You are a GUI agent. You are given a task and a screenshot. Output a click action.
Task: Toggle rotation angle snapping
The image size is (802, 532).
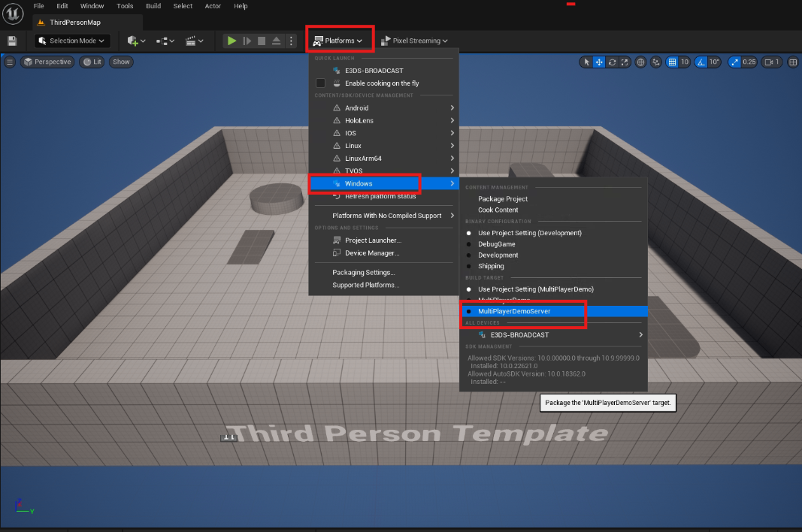[x=701, y=62]
